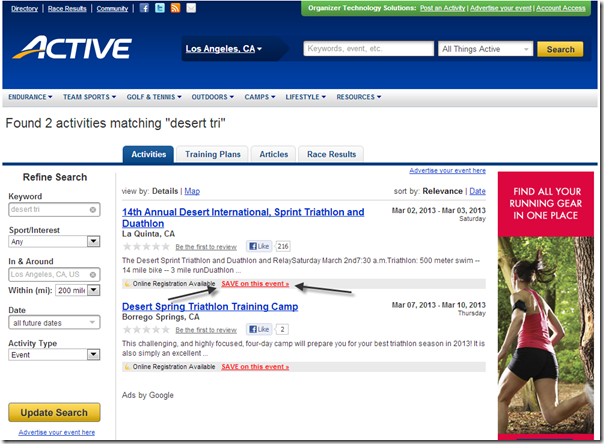Screen dimensions: 604x444
Task: Open Desert Spring Triathlon Training Camp link
Action: [210, 307]
